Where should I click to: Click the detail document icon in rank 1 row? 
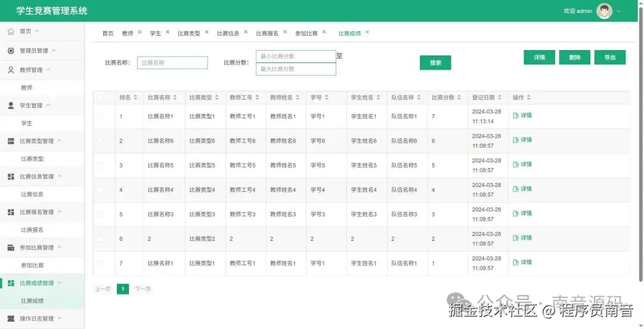[x=516, y=116]
